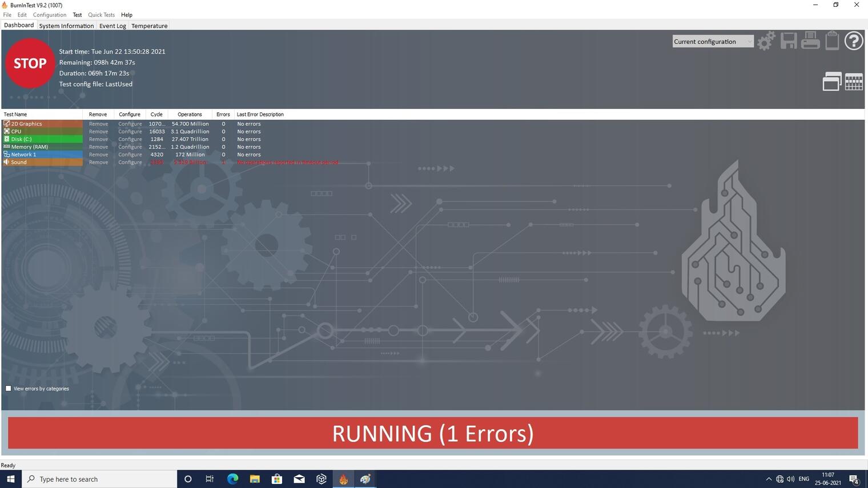Click the printer icon in toolbar

[x=810, y=41]
